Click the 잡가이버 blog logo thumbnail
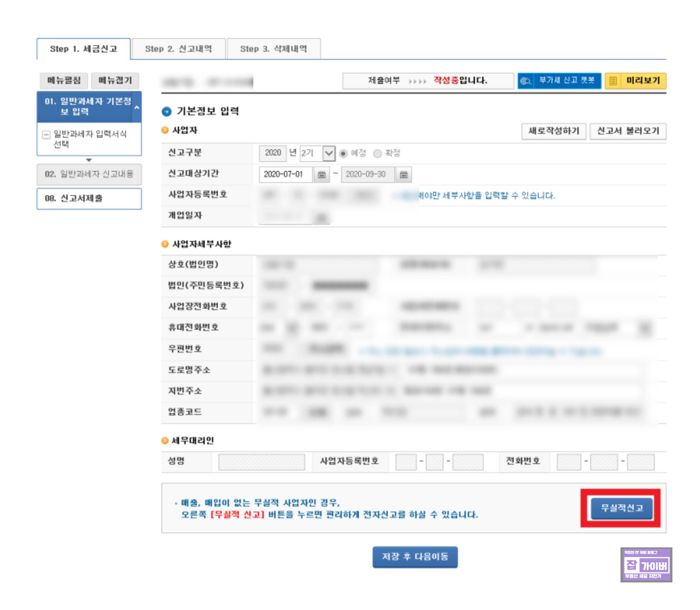This screenshot has height=610, width=700. [x=646, y=565]
